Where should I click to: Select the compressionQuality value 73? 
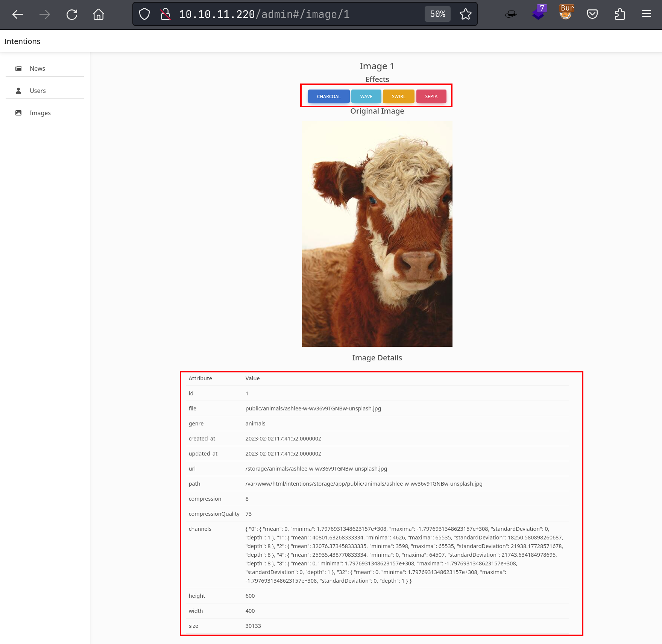(x=249, y=514)
